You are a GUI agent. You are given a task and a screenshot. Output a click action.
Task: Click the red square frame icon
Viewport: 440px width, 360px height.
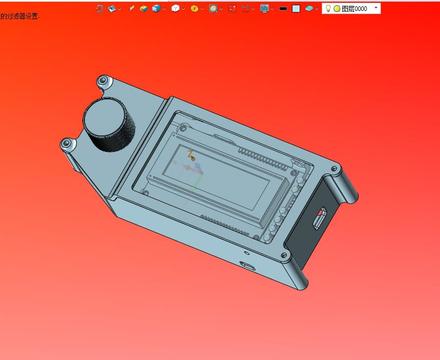[232, 9]
